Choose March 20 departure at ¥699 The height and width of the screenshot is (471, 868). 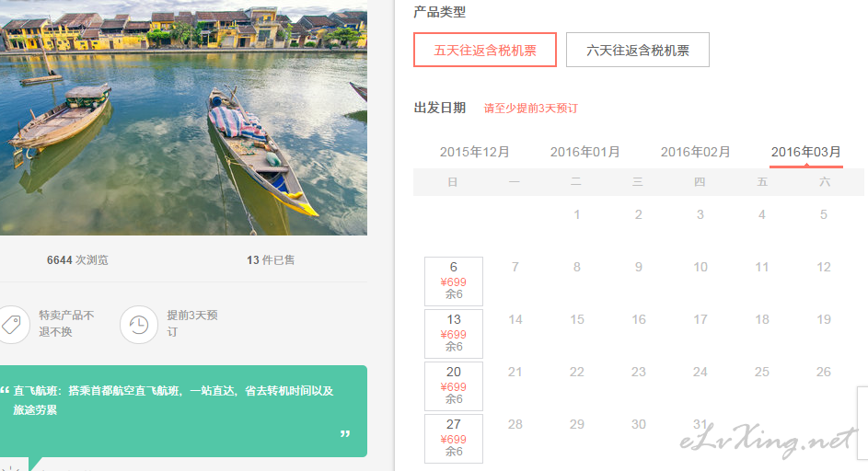(454, 386)
